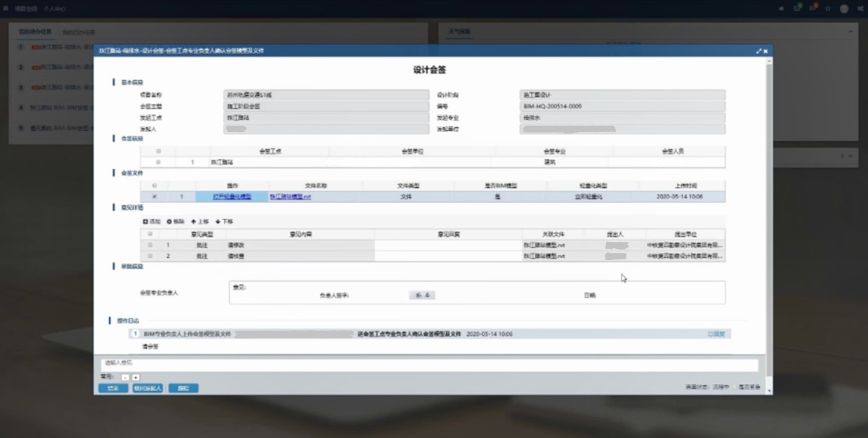Viewport: 868px width, 438px height.
Task: Select the 我的已办任务 tab in background page
Action: [79, 32]
